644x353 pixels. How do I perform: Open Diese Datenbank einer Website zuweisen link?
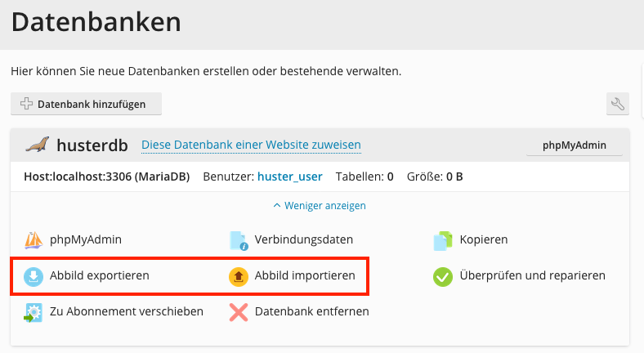(x=251, y=145)
